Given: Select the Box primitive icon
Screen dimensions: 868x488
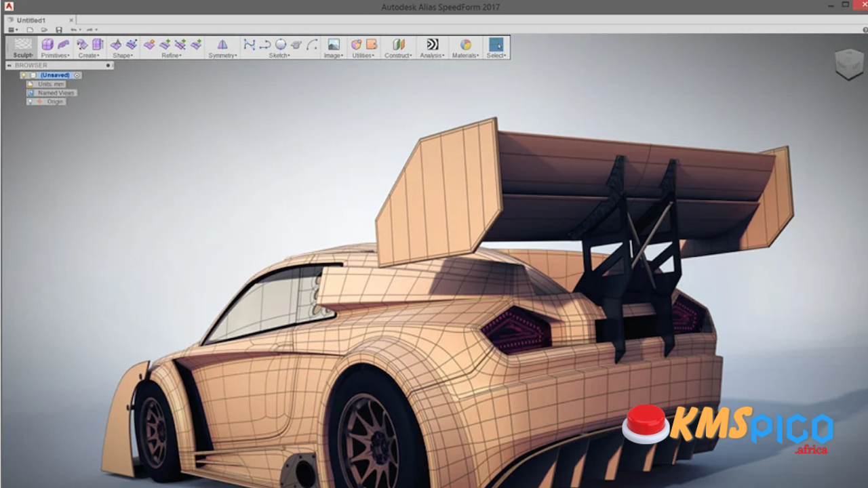Looking at the screenshot, I should pyautogui.click(x=47, y=45).
